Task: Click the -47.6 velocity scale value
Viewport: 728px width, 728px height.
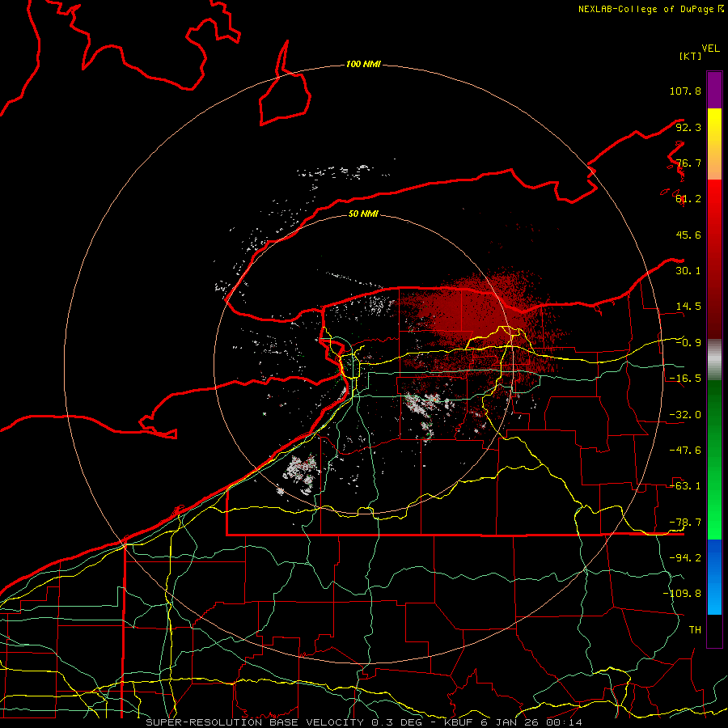Action: click(685, 451)
